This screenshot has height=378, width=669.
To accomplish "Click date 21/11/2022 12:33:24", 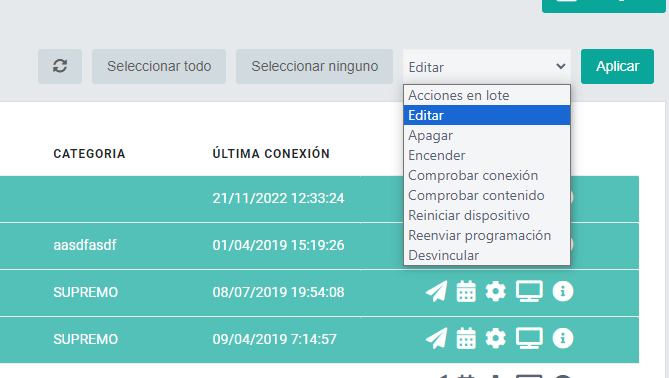I will 278,198.
